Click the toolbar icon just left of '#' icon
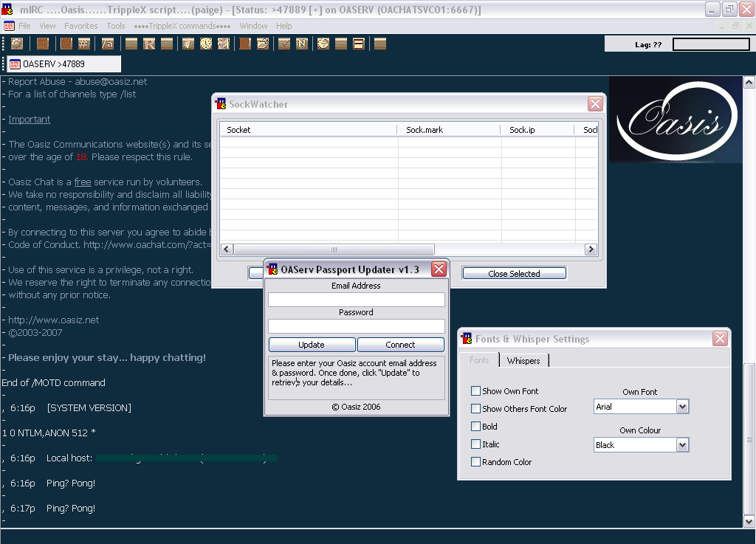This screenshot has height=544, width=756. tap(66, 44)
